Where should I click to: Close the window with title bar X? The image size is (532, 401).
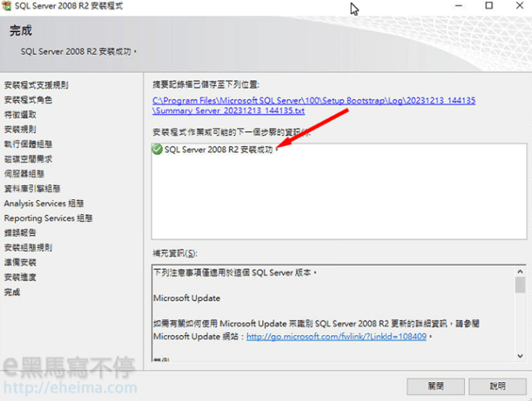pos(519,5)
